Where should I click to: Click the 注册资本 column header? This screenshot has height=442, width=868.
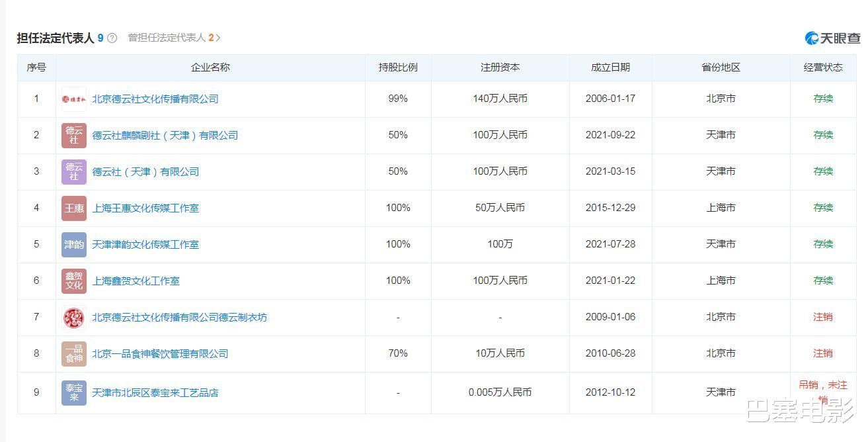coord(500,67)
